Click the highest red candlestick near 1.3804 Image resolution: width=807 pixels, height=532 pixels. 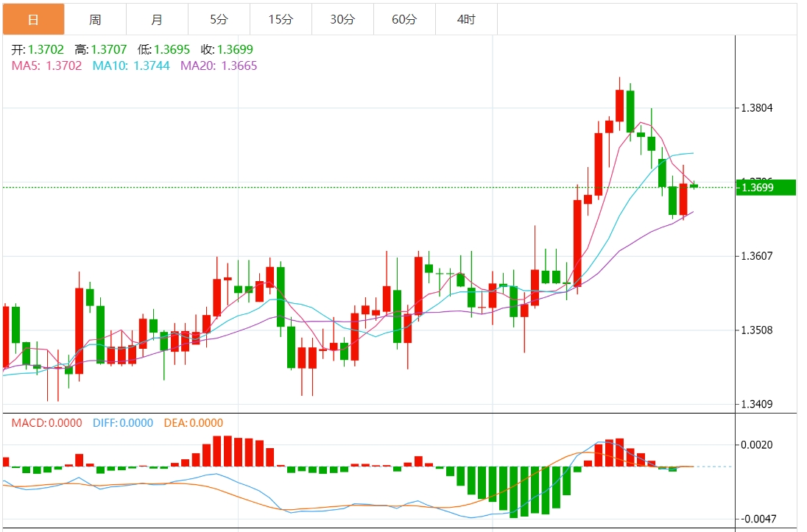[x=620, y=105]
